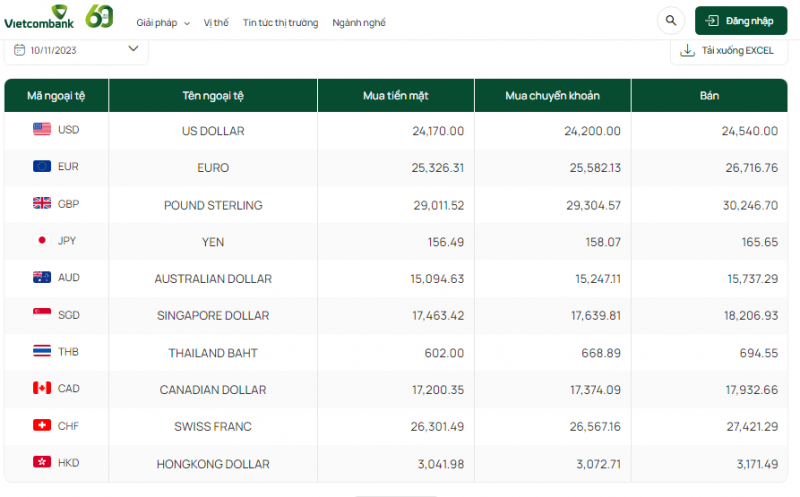
Task: Click the Mua tiền mặt column header
Action: point(396,96)
